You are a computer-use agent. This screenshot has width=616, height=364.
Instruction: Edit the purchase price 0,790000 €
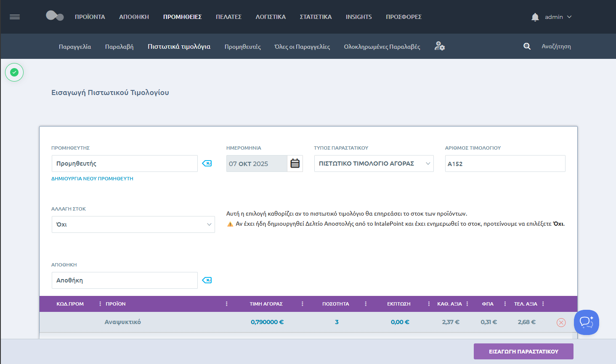coord(267,322)
